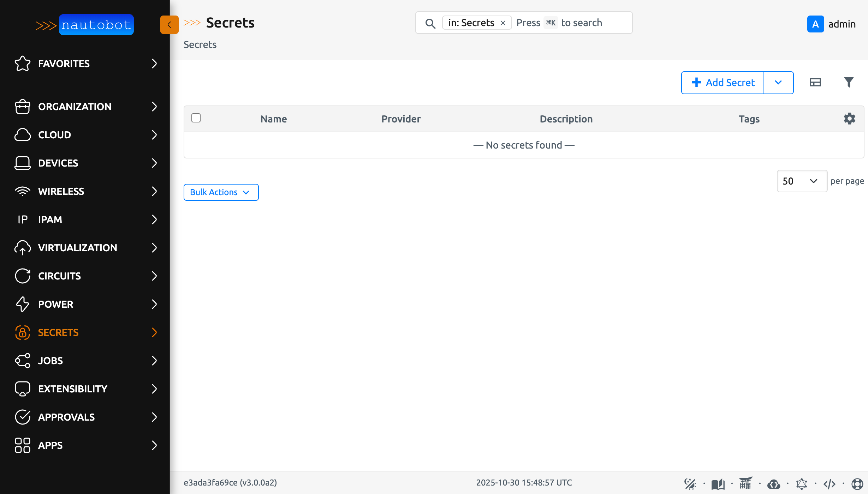The image size is (868, 494).
Task: Collapse the sidebar using the left arrow toggle
Action: click(169, 25)
